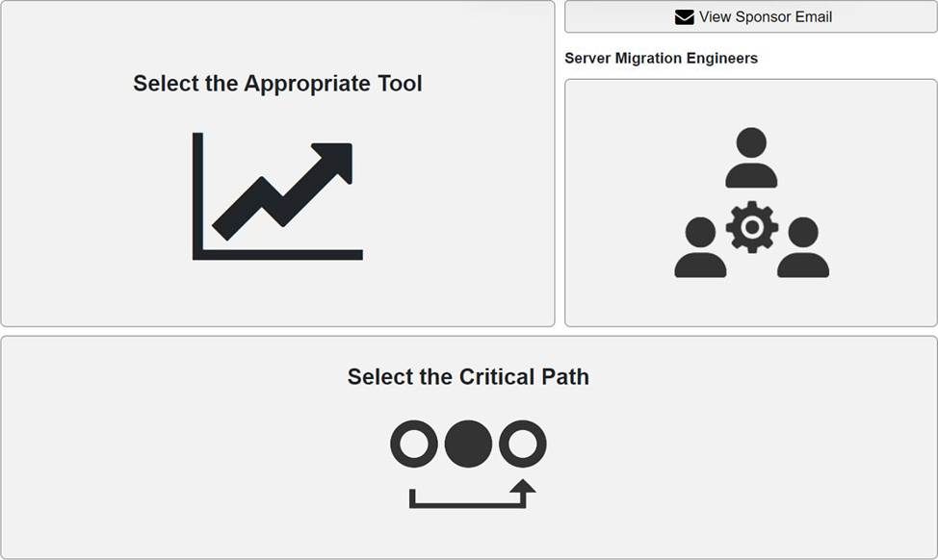
Task: Click the "Select the Appropriate Tool" heading
Action: tap(277, 84)
